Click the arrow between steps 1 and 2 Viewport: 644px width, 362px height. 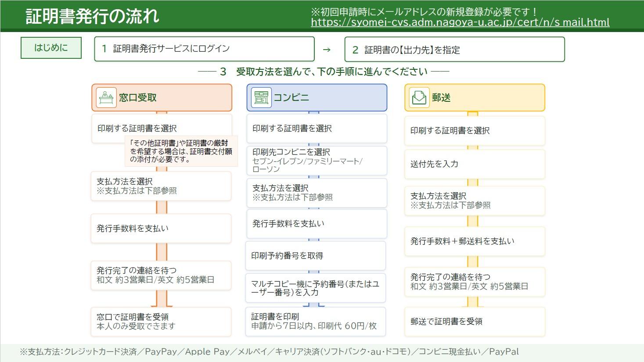click(327, 50)
